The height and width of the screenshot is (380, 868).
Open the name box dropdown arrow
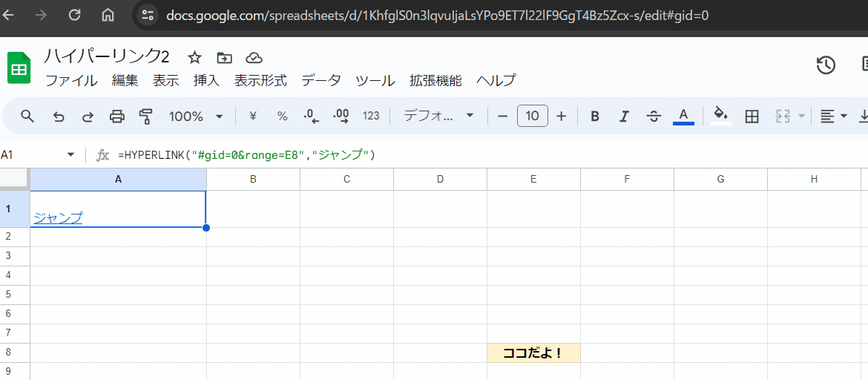click(71, 155)
